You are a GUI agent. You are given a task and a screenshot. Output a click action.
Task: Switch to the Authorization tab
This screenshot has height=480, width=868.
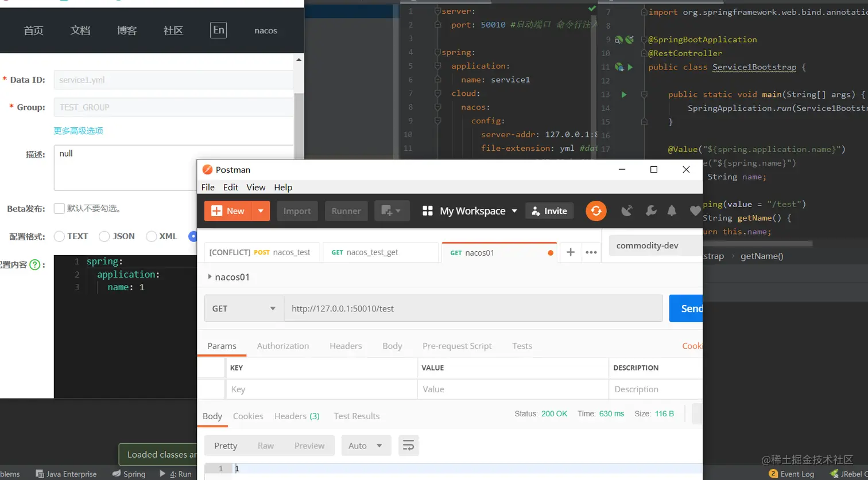click(x=283, y=346)
